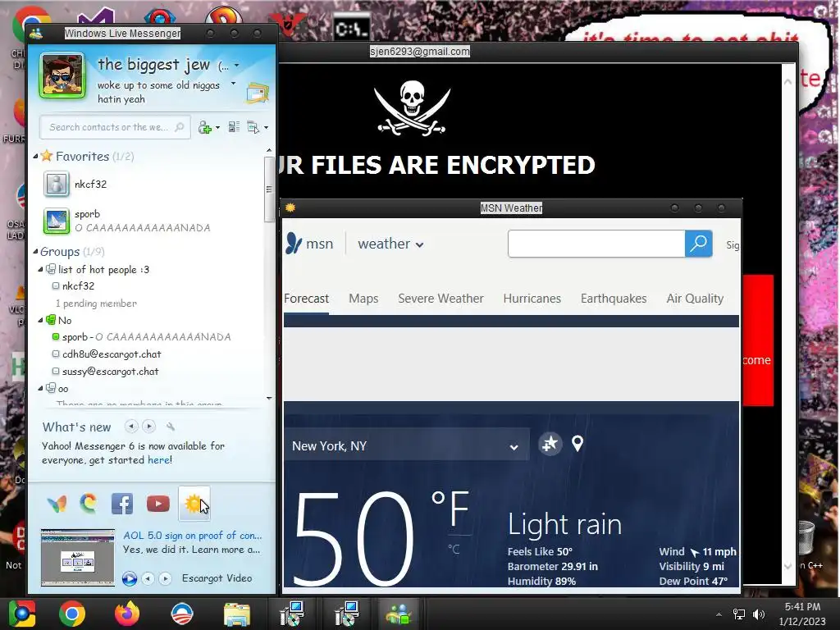Click the star favorite location icon
The height and width of the screenshot is (630, 840).
(x=550, y=444)
